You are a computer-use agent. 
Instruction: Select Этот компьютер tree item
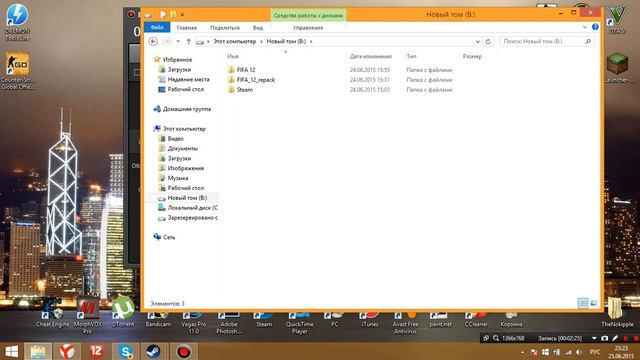[x=184, y=129]
